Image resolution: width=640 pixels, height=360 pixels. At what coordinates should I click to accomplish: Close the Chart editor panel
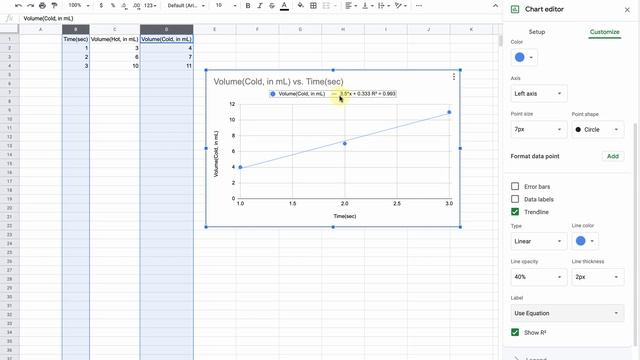coord(627,9)
